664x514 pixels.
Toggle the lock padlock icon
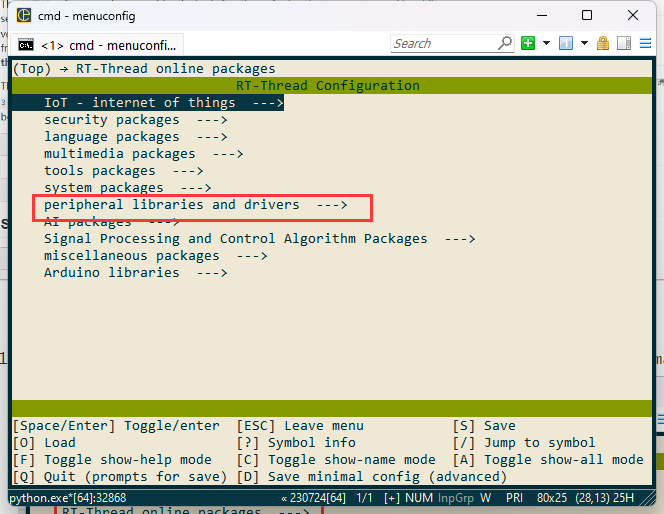pos(603,43)
